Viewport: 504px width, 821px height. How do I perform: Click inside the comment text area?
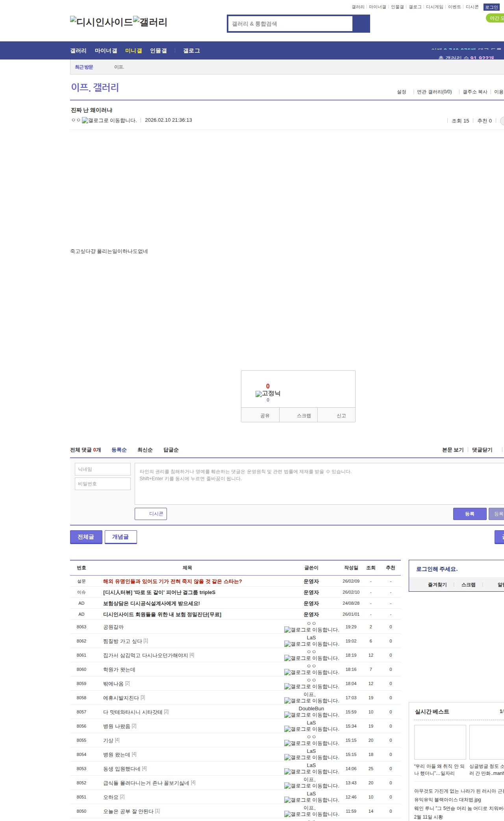(x=319, y=484)
